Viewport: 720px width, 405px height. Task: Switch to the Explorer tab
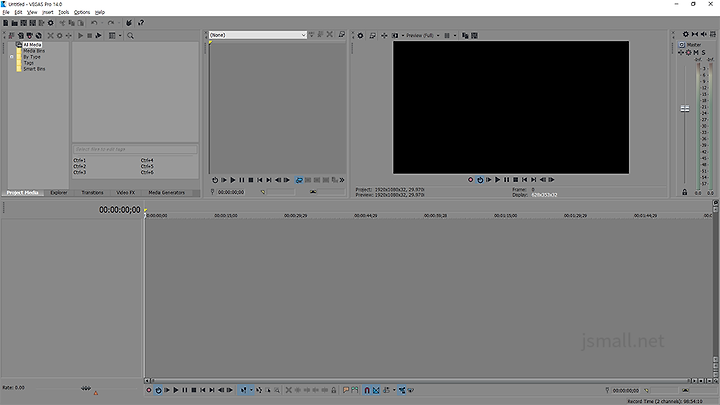(x=59, y=192)
